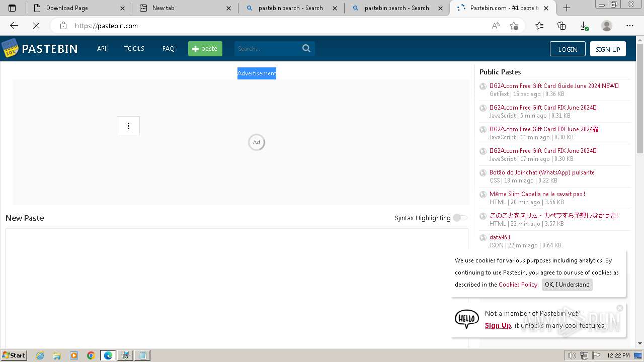Click the search magnifier icon on Pastebin
Viewport: 644px width, 362px height.
(306, 48)
